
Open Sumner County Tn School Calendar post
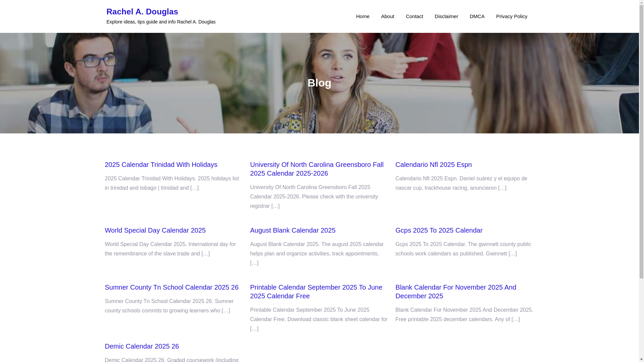(x=171, y=287)
